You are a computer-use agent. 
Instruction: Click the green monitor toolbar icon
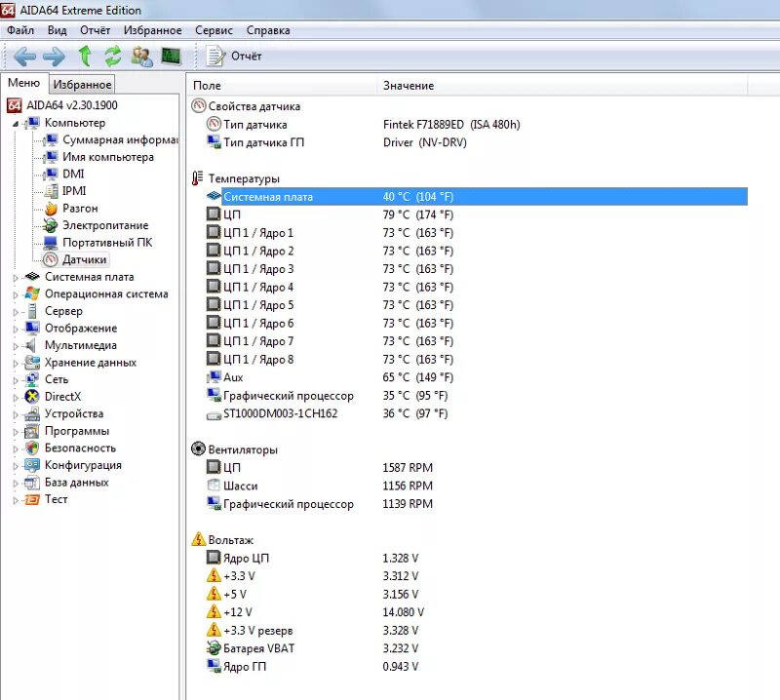click(171, 56)
